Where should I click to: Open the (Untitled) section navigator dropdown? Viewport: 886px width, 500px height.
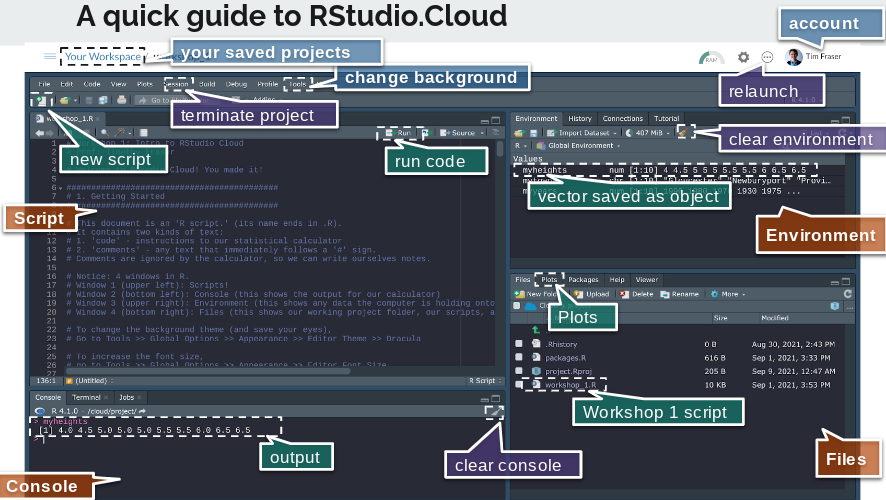[90, 381]
